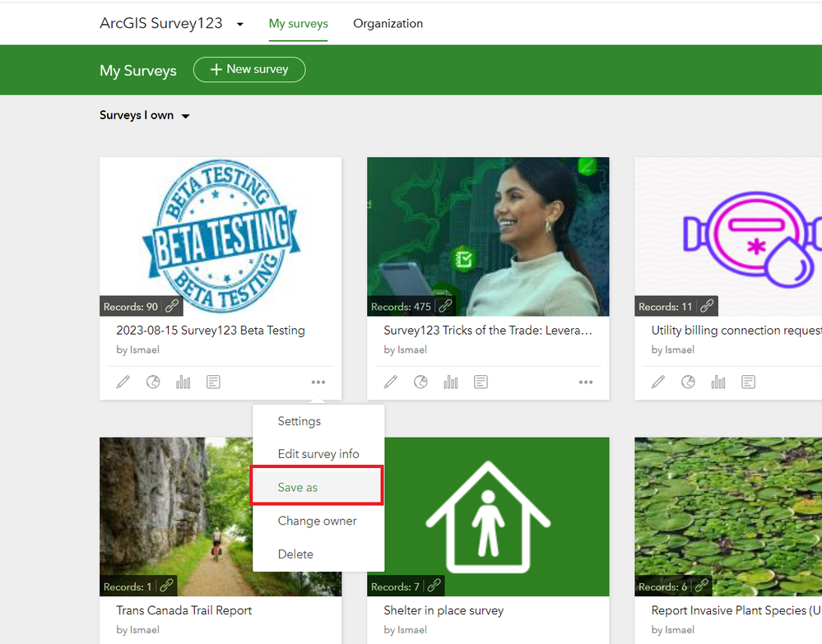The width and height of the screenshot is (822, 644).
Task: Click the pencil design icon on Tricks of the Trade card
Action: click(x=391, y=382)
